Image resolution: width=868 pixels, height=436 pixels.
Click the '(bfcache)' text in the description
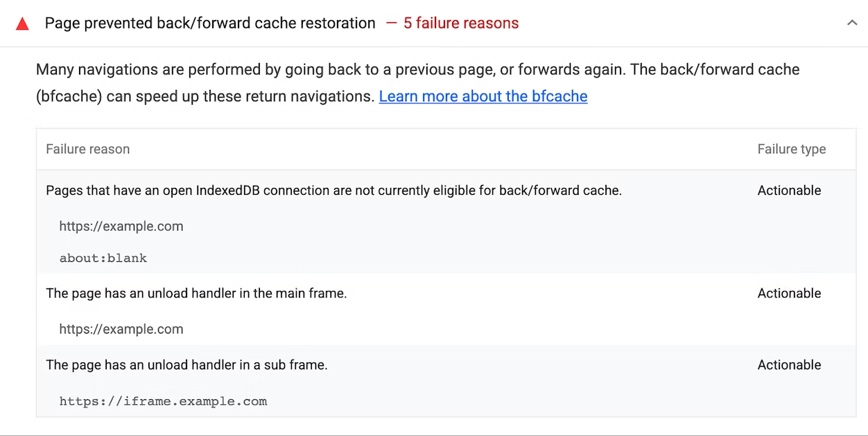coord(69,96)
